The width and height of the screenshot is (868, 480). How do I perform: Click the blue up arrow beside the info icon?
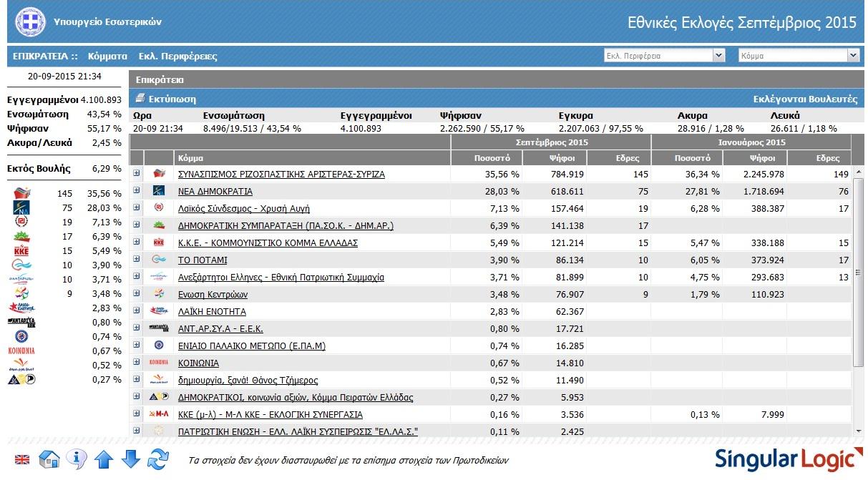[x=104, y=459]
